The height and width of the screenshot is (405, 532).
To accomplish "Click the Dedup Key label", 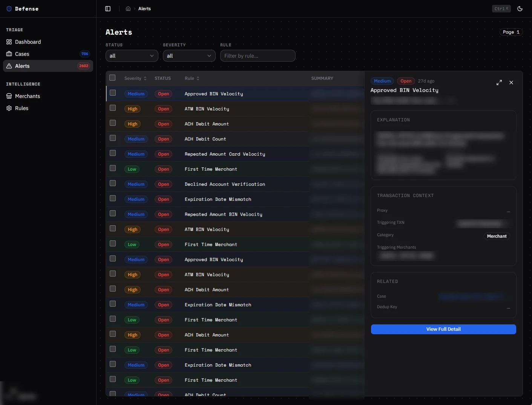I will coord(387,307).
